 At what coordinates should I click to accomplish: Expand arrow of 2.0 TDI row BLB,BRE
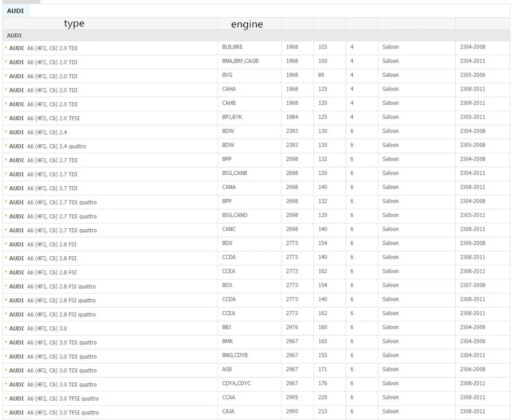[x=6, y=48]
